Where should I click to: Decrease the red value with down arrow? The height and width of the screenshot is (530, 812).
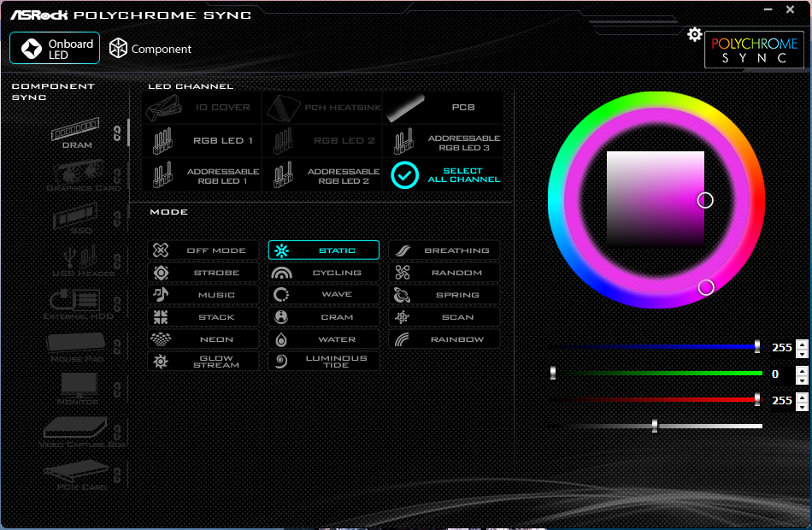(x=802, y=407)
